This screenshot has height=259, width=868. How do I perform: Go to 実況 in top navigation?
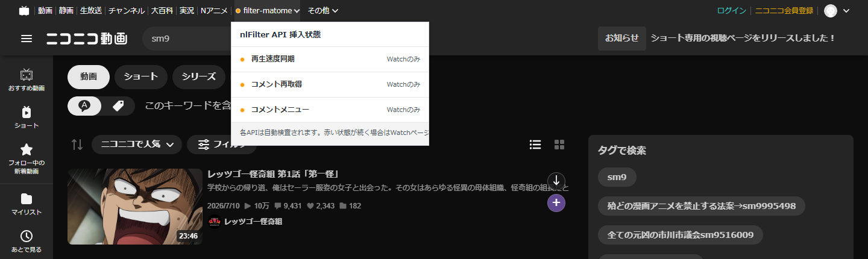point(187,11)
